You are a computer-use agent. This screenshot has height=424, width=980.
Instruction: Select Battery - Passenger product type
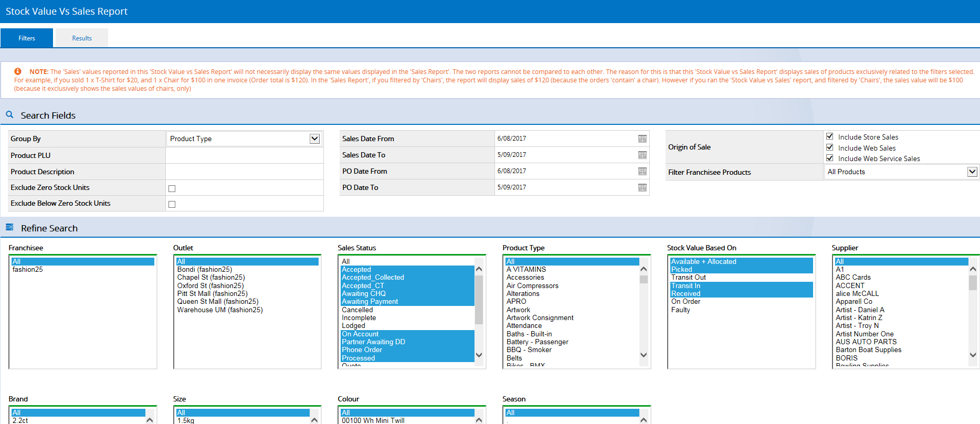click(x=572, y=342)
